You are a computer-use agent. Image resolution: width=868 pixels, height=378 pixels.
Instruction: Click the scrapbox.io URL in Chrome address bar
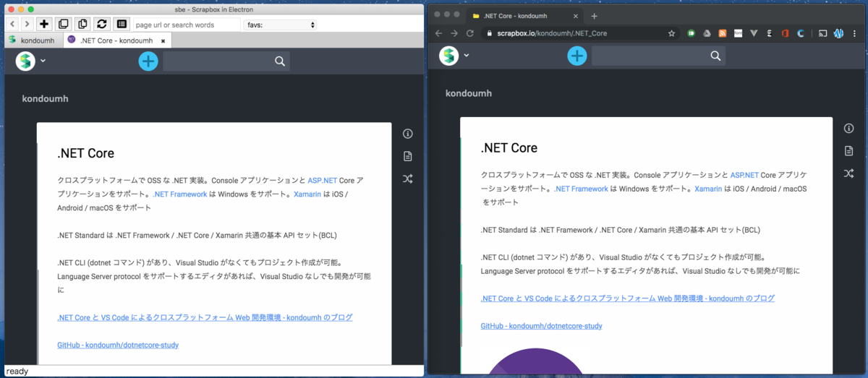pyautogui.click(x=552, y=33)
